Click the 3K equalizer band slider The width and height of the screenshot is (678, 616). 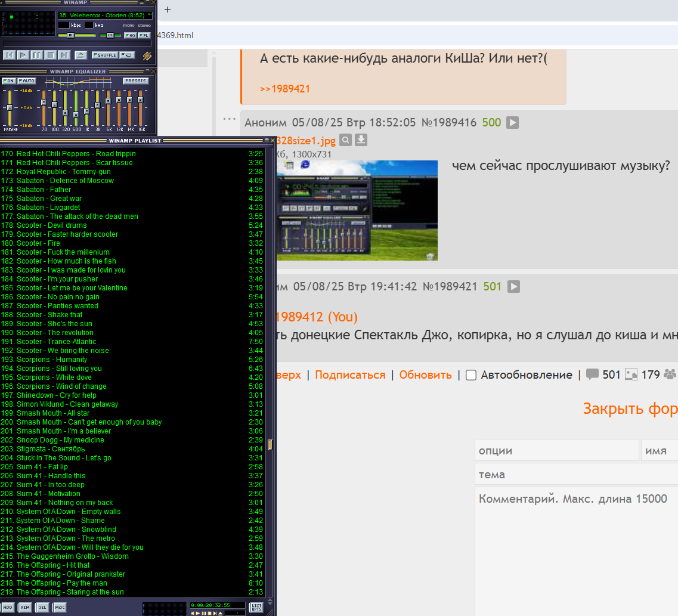pyautogui.click(x=97, y=108)
